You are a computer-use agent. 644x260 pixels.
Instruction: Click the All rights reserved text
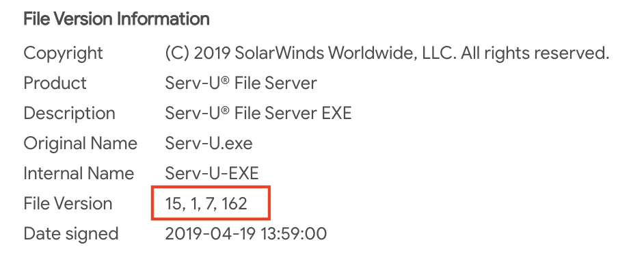[x=535, y=53]
